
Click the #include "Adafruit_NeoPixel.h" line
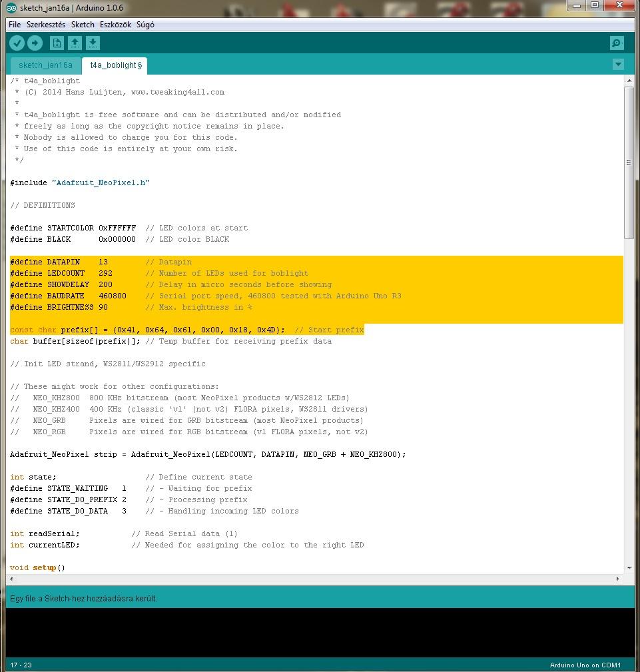[x=80, y=182]
